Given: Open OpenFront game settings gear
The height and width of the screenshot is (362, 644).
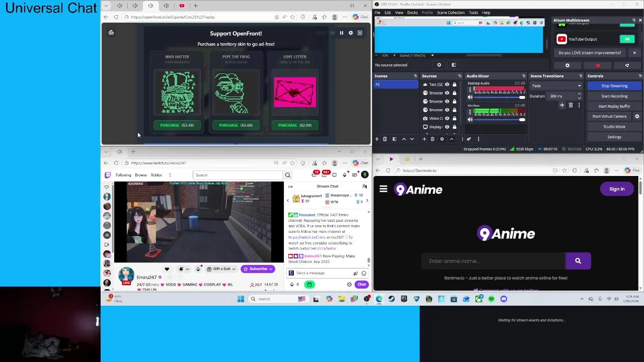Looking at the screenshot, I should coord(351,33).
